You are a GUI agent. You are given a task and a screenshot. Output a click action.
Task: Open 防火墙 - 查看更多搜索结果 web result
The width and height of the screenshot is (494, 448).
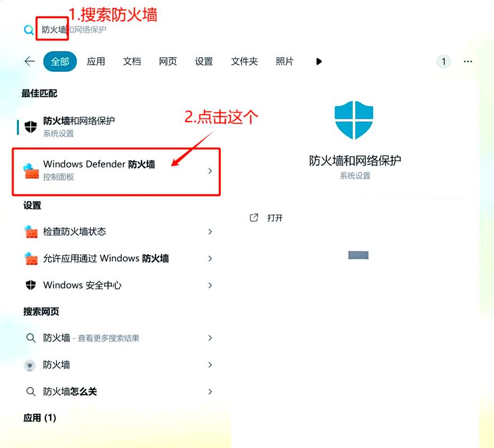pyautogui.click(x=117, y=338)
